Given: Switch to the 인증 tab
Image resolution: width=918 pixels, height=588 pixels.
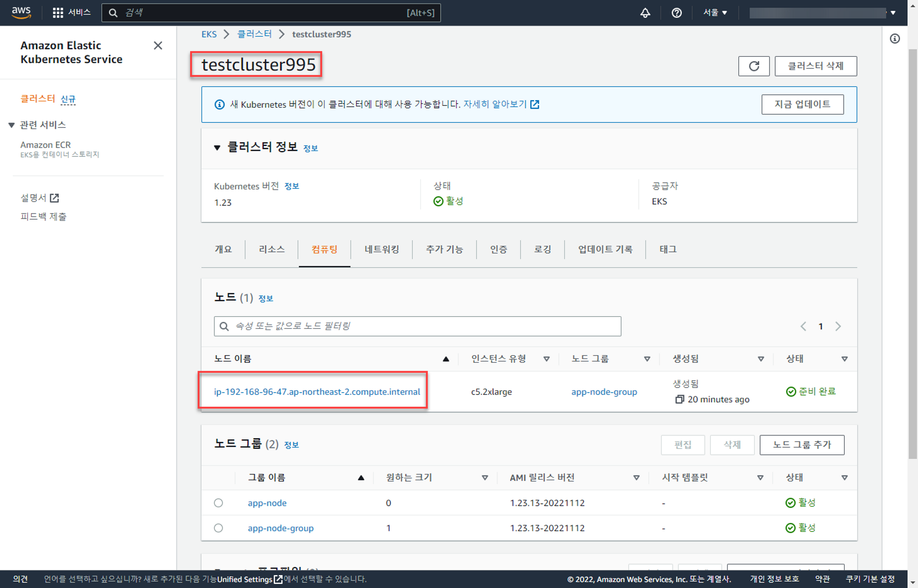Looking at the screenshot, I should click(498, 250).
